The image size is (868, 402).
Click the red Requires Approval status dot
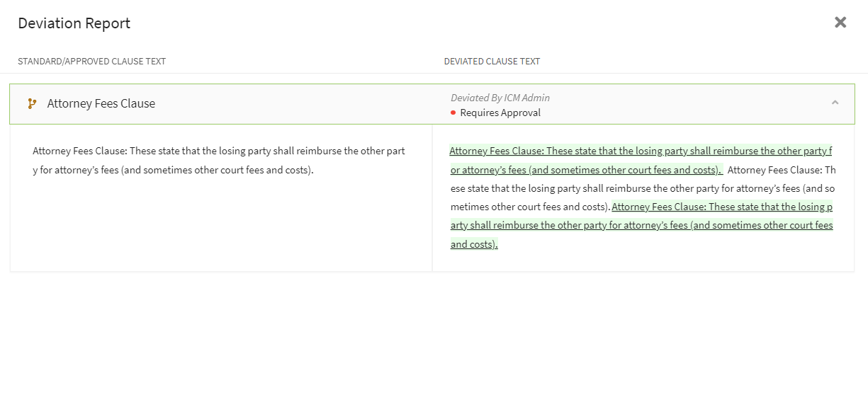coord(453,113)
